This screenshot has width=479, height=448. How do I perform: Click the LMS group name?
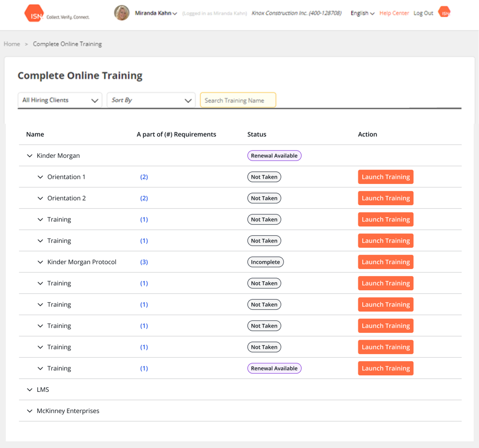click(x=43, y=390)
